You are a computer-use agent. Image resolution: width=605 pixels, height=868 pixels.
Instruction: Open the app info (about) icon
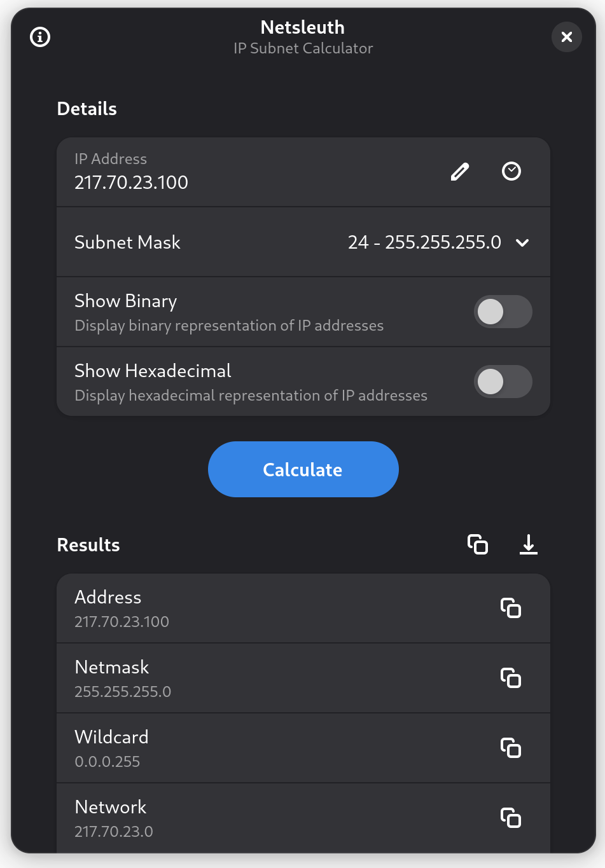pos(40,37)
